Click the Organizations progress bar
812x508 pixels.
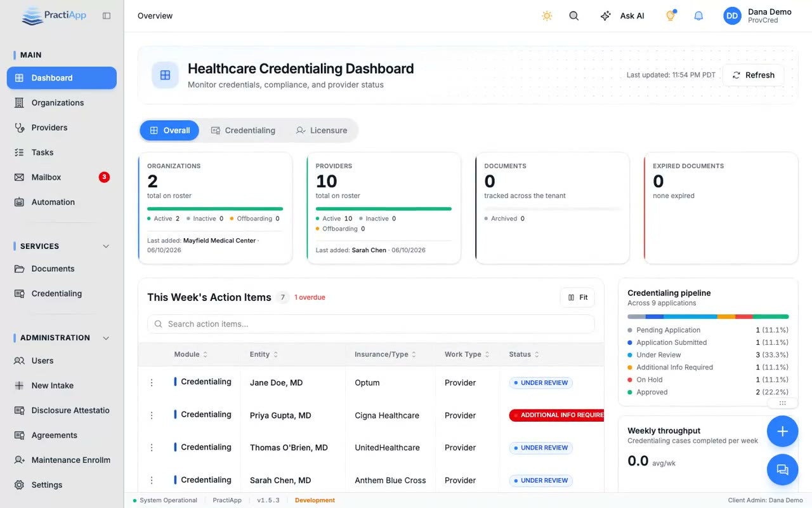pos(215,208)
